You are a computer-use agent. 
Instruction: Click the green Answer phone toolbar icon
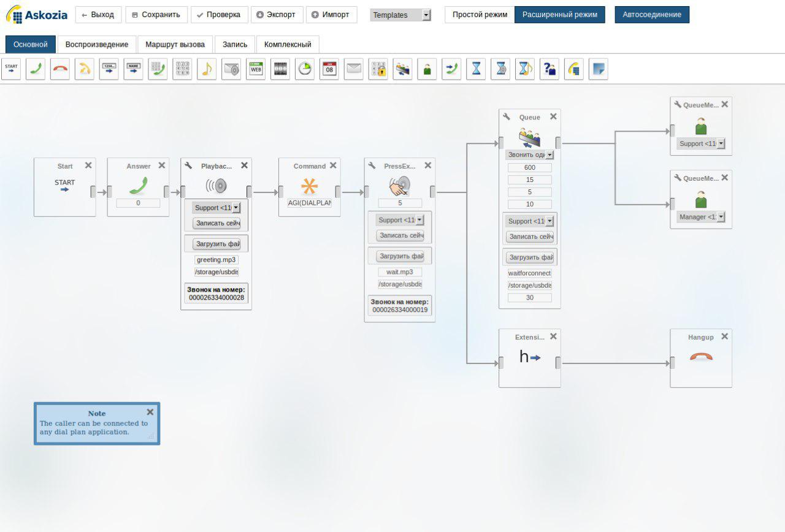(x=36, y=69)
